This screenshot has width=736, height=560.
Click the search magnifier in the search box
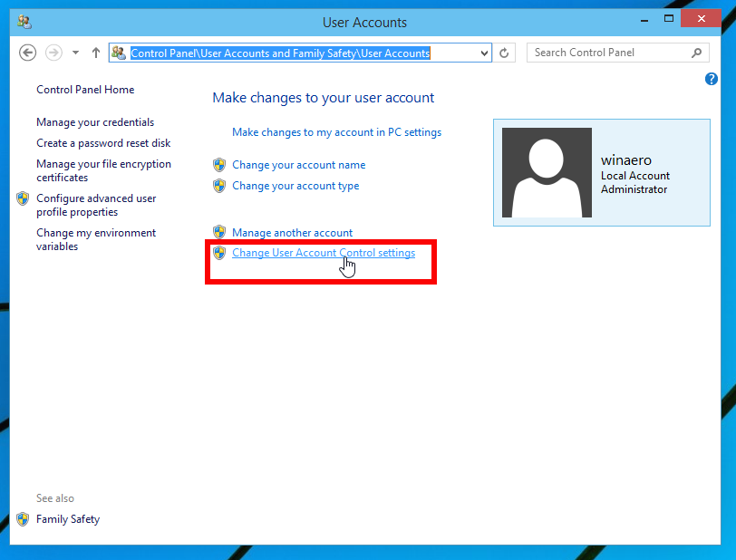[696, 53]
